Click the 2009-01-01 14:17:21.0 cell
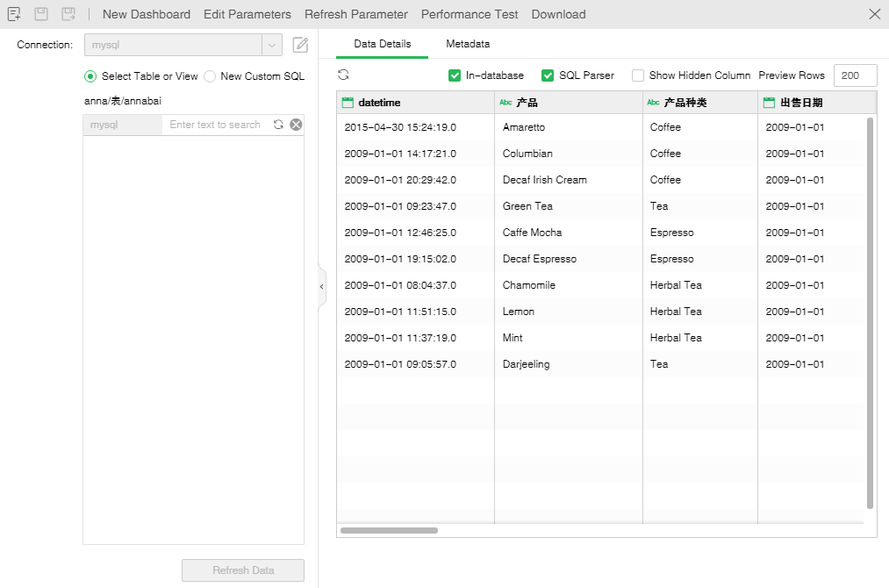 point(416,154)
